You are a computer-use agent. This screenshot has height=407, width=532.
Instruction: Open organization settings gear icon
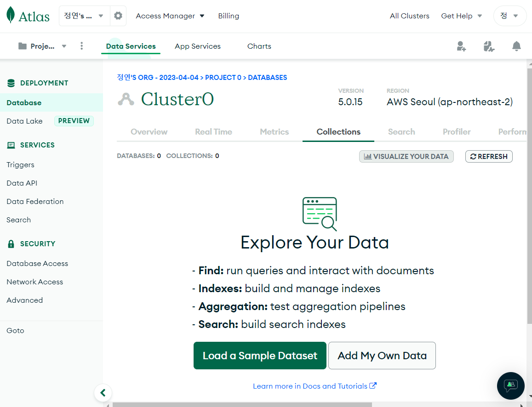click(118, 16)
